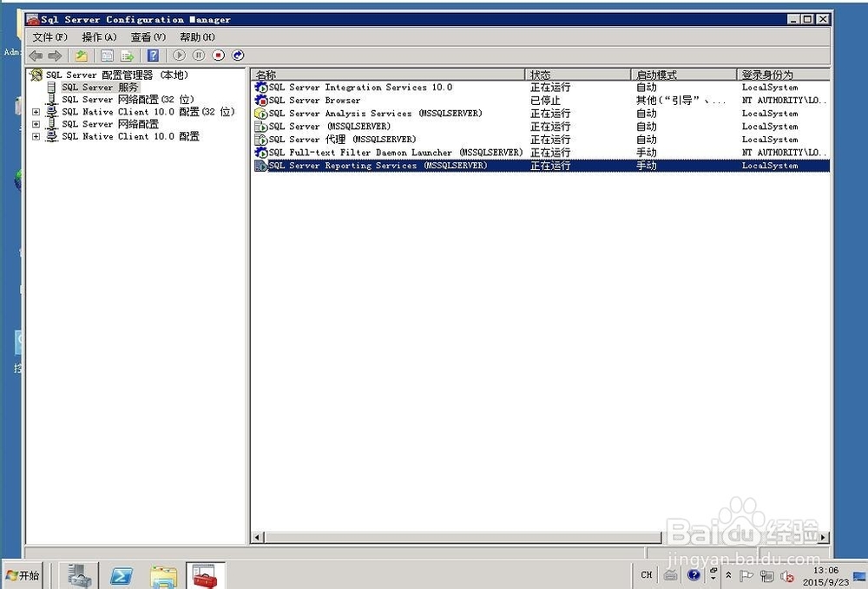The width and height of the screenshot is (868, 589).
Task: Click the Export list toolbar icon
Action: (128, 56)
